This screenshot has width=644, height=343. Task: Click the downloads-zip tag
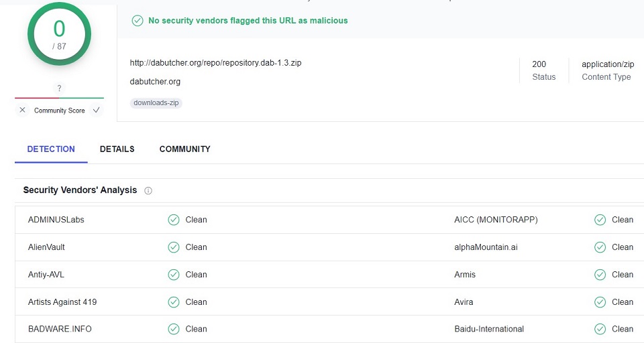[x=156, y=102]
